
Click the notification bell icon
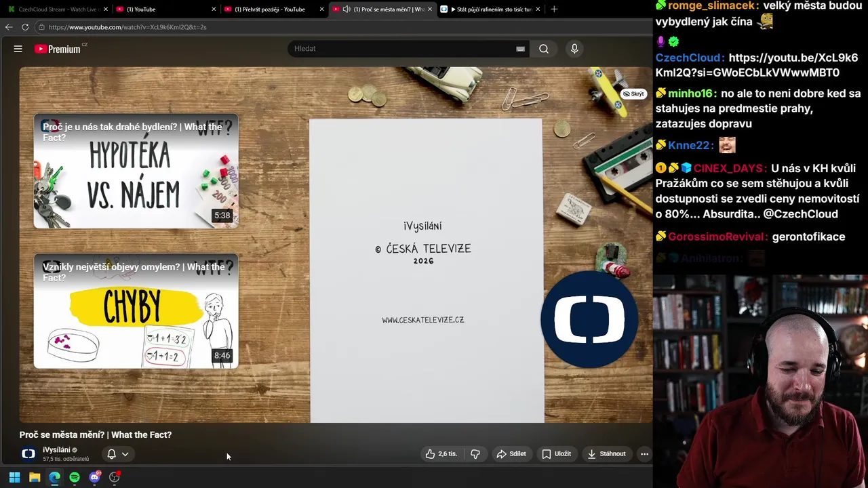[x=111, y=454]
